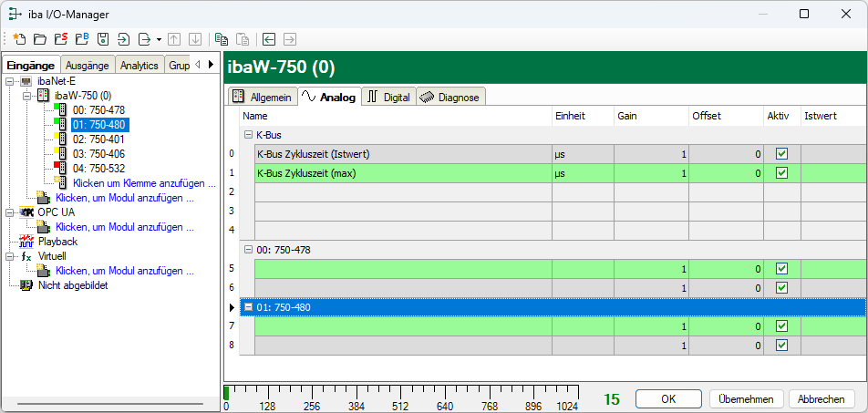Click the copy toolbar icon
Viewport: 868px width, 413px height.
point(222,39)
